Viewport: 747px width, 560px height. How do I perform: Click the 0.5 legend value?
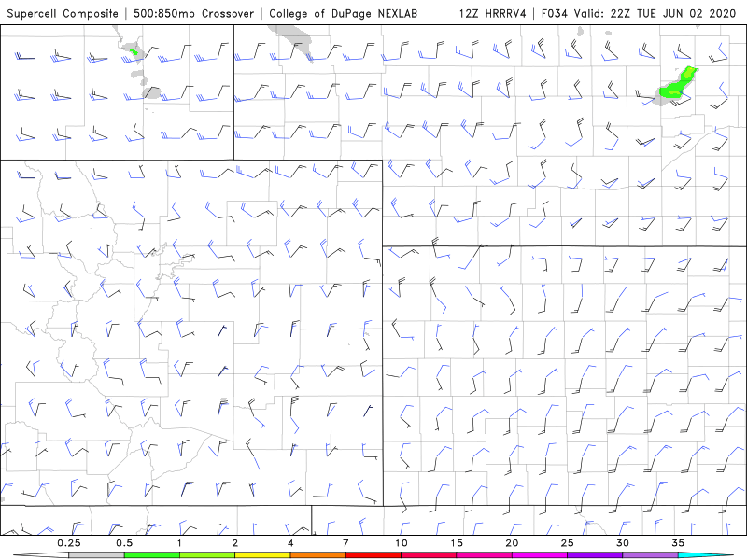pos(124,543)
